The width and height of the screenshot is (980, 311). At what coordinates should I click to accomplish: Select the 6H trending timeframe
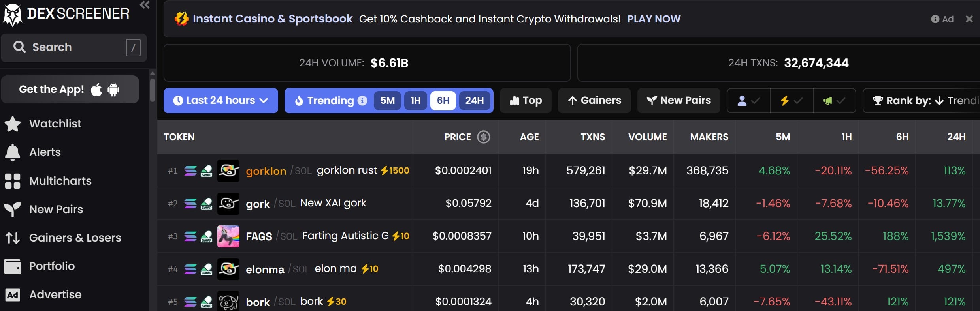pos(443,101)
